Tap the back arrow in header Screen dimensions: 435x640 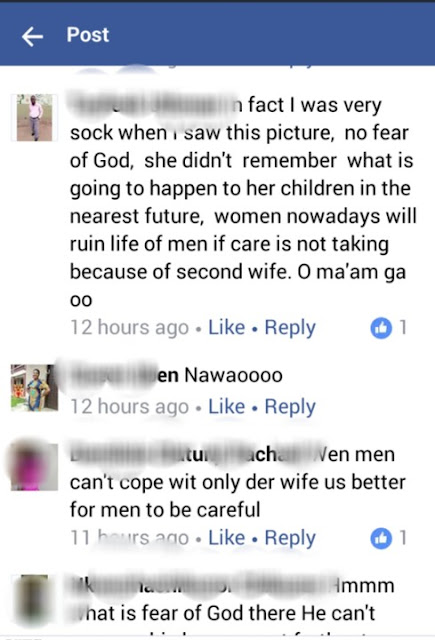[32, 37]
